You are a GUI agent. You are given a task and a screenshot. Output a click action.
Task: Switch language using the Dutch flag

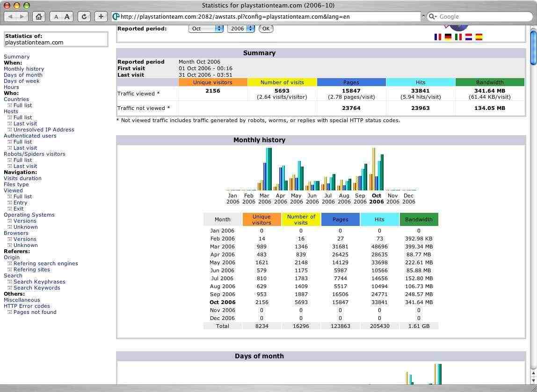[x=468, y=37]
